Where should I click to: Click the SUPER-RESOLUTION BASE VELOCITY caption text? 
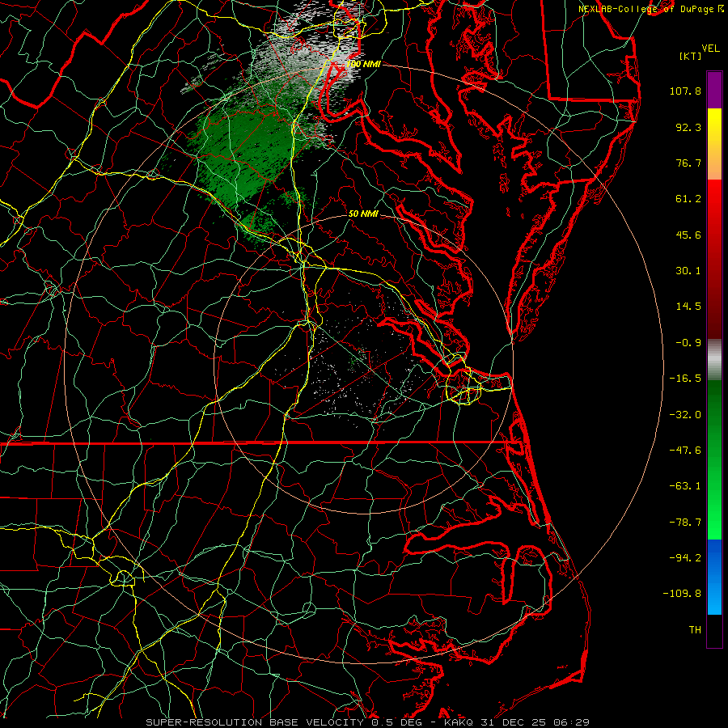[x=255, y=722]
